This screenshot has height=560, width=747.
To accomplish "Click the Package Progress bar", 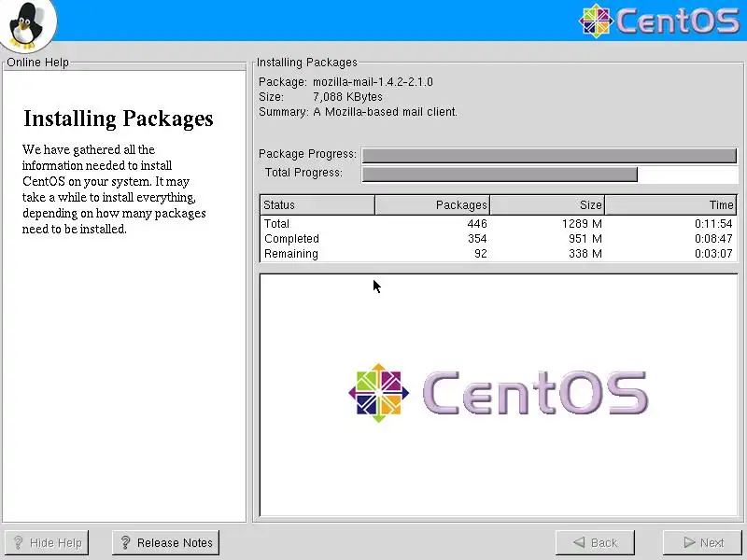I will coord(549,155).
